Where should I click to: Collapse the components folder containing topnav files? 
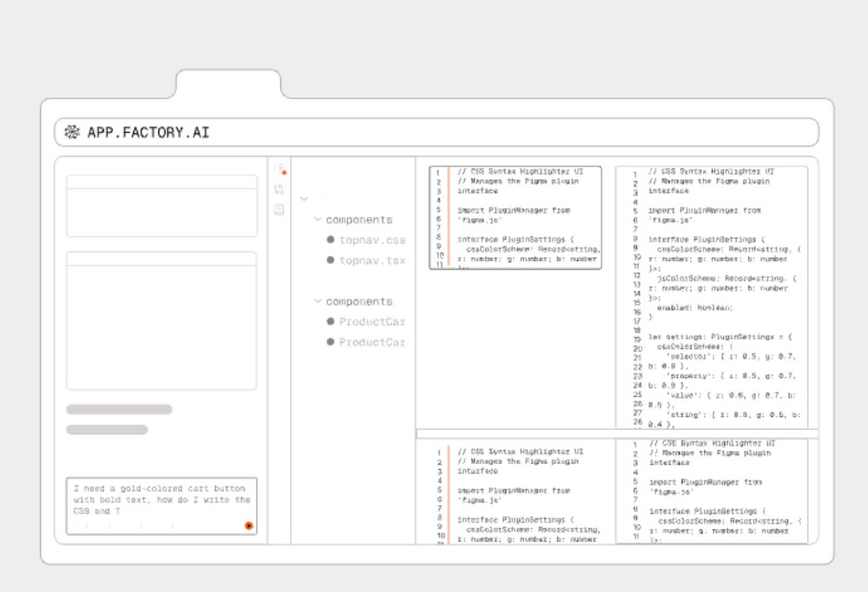[318, 220]
